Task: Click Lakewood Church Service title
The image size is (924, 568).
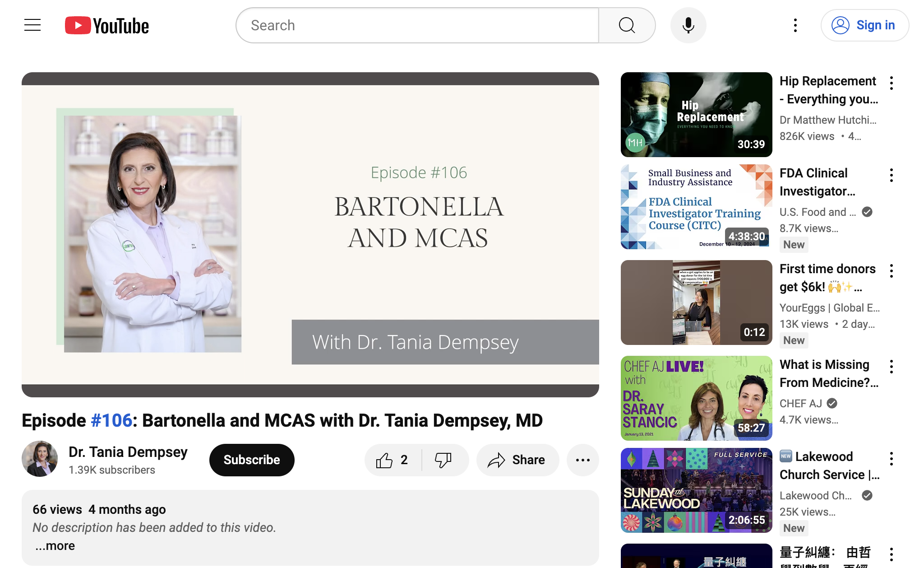Action: (830, 466)
